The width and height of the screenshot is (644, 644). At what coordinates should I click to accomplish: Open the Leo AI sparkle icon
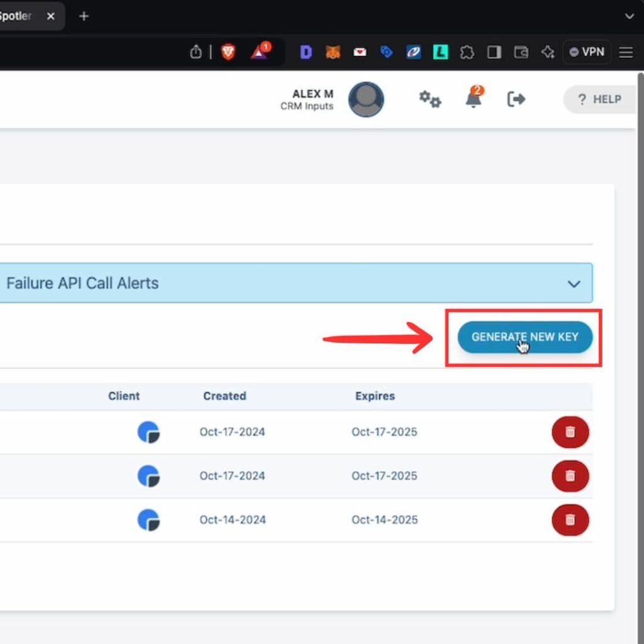[548, 52]
